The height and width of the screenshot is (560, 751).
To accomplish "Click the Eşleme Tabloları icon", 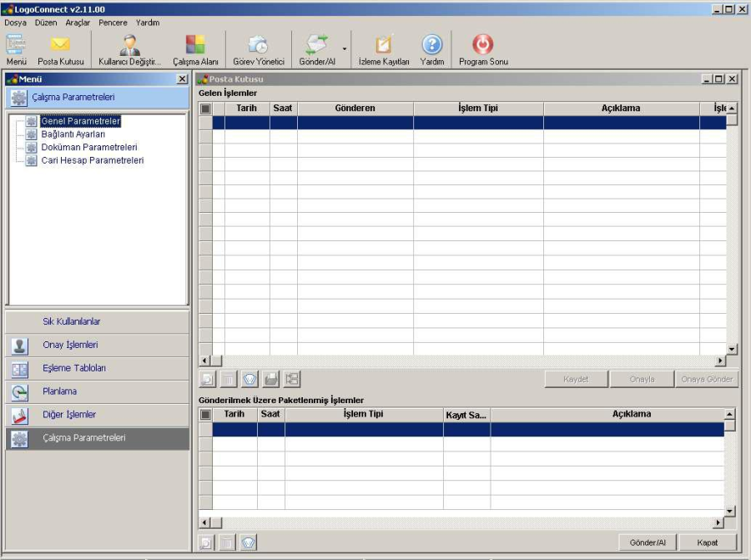I will coord(20,369).
